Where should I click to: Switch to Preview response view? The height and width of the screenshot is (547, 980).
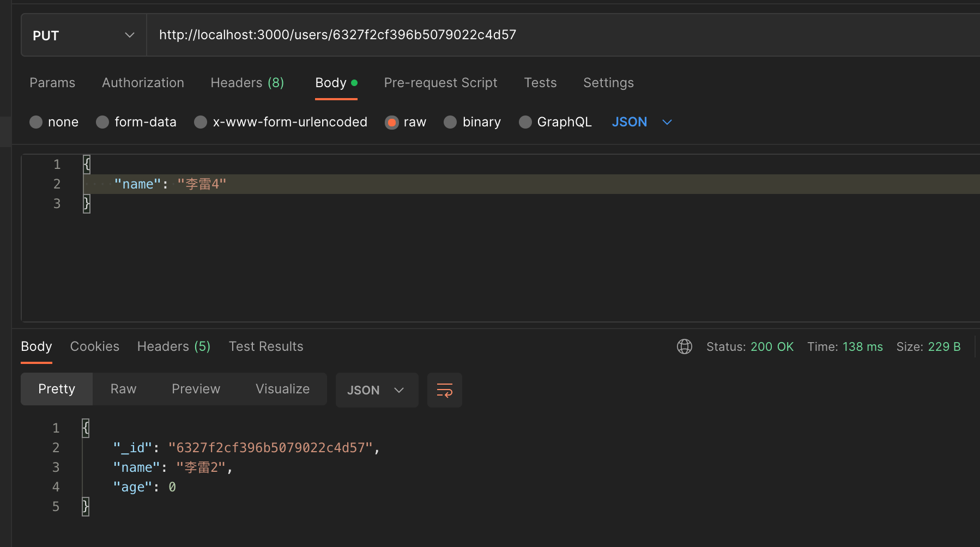pyautogui.click(x=196, y=389)
